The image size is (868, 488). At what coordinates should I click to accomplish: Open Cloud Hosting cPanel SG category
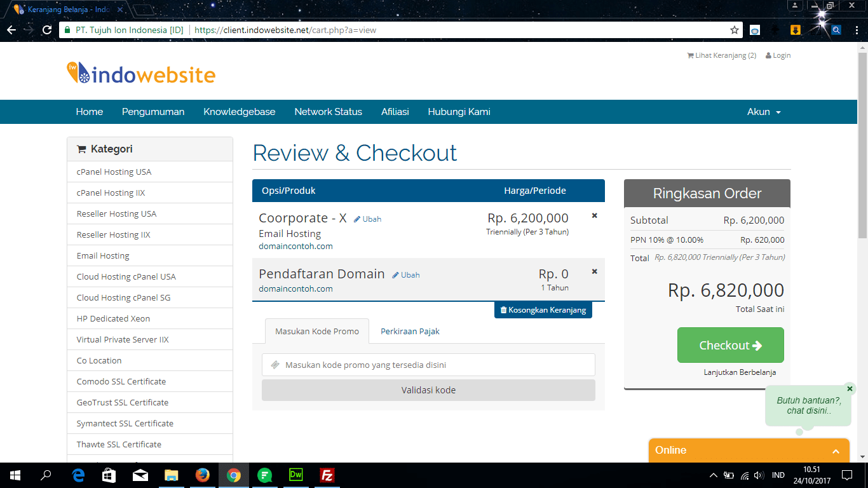click(x=150, y=297)
